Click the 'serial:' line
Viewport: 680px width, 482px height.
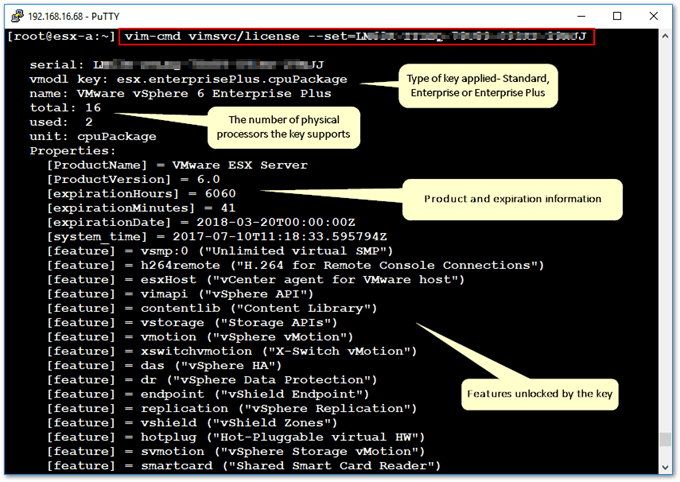(177, 65)
